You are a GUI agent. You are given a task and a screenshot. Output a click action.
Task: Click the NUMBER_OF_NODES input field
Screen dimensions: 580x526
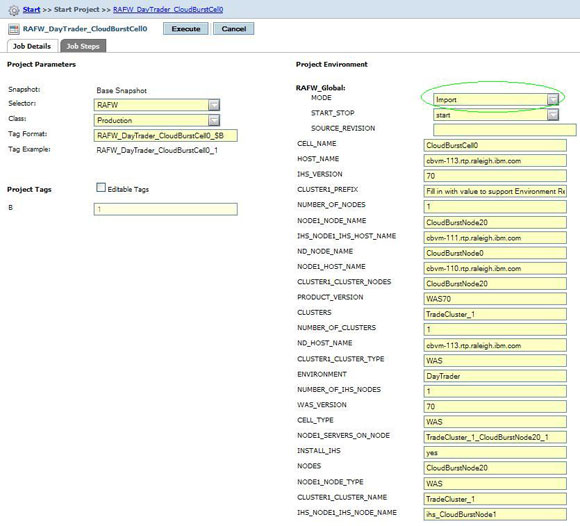[495, 206]
